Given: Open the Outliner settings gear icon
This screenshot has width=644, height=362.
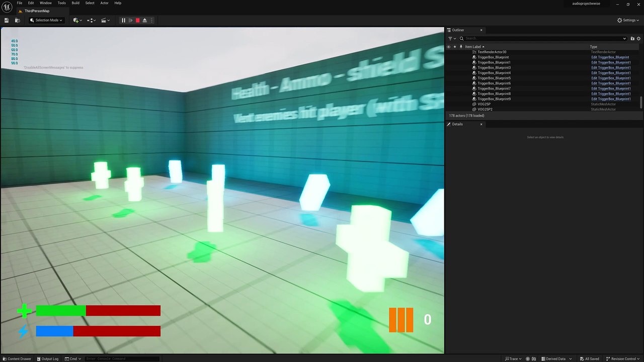Looking at the screenshot, I should (639, 38).
